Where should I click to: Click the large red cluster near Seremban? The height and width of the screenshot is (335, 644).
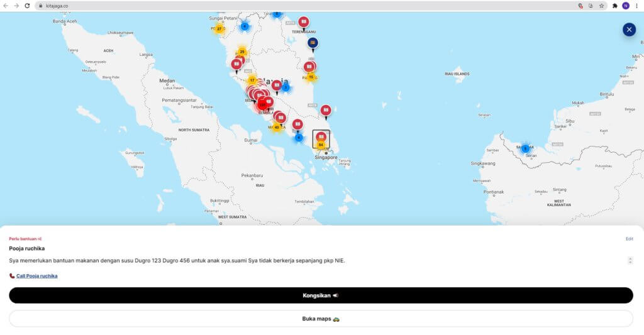pyautogui.click(x=262, y=105)
